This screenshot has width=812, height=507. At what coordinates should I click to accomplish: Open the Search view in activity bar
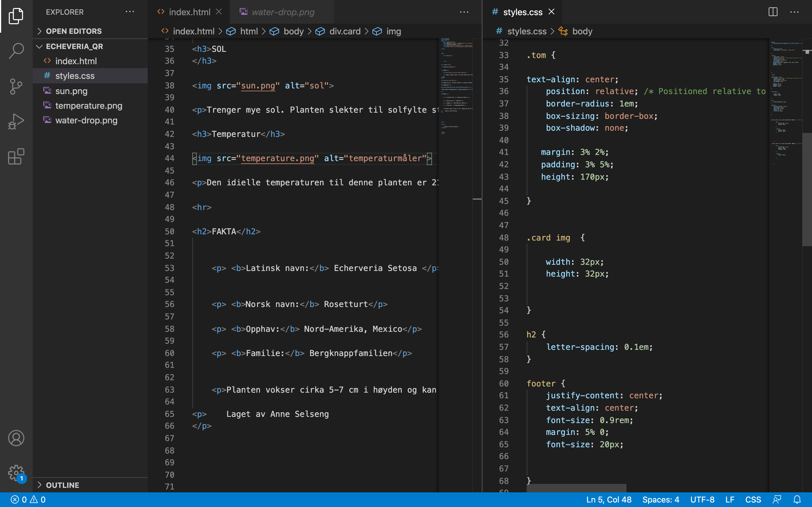16,51
